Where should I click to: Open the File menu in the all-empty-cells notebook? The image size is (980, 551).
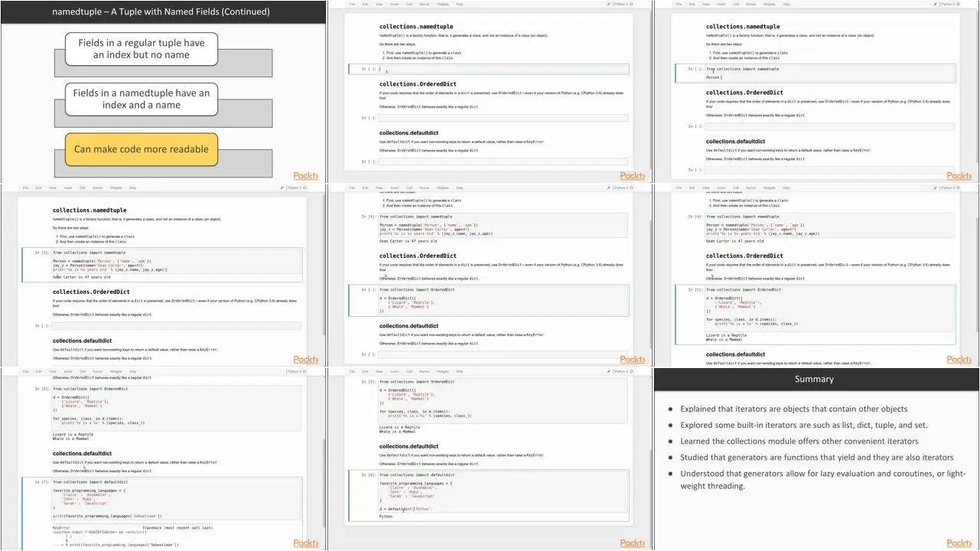click(x=353, y=4)
